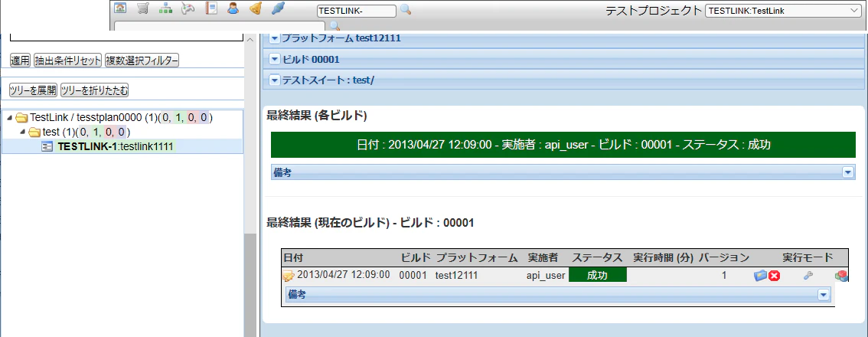Click the shopping cart icon in toolbar
This screenshot has height=337, width=868.
click(143, 8)
